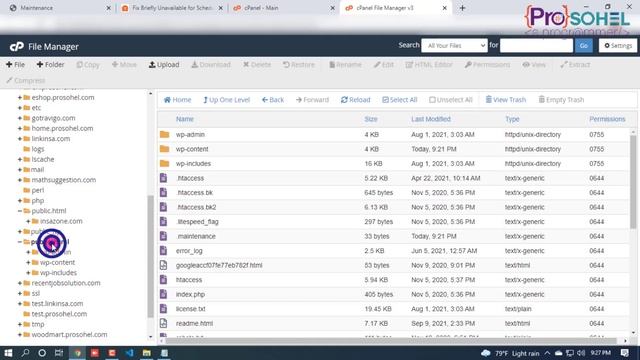Open Windows taskbar search

[25, 353]
